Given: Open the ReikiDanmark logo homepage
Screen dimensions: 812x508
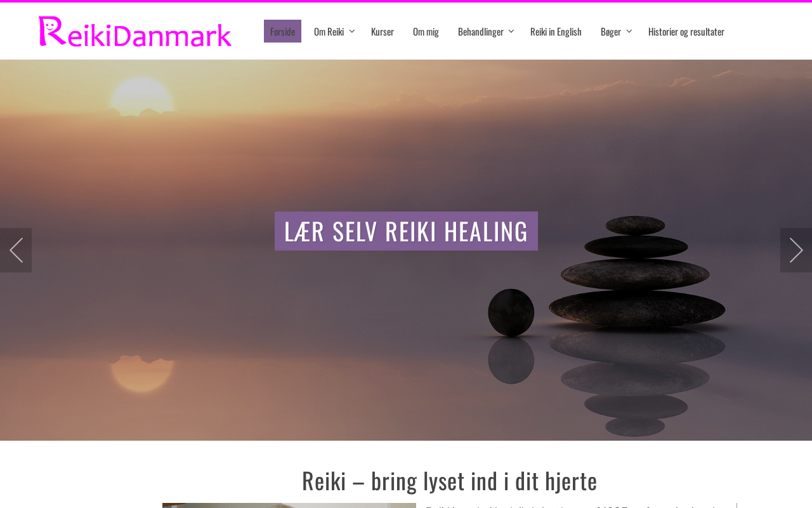Looking at the screenshot, I should 135,32.
